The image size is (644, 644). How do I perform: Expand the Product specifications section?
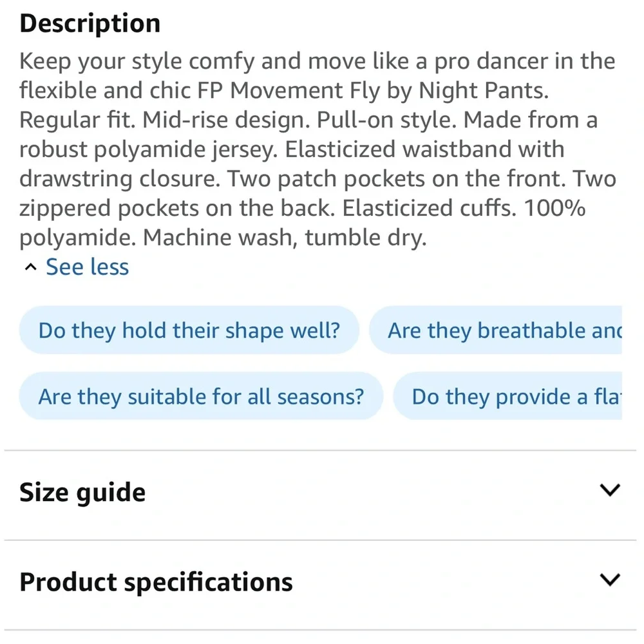(x=156, y=582)
